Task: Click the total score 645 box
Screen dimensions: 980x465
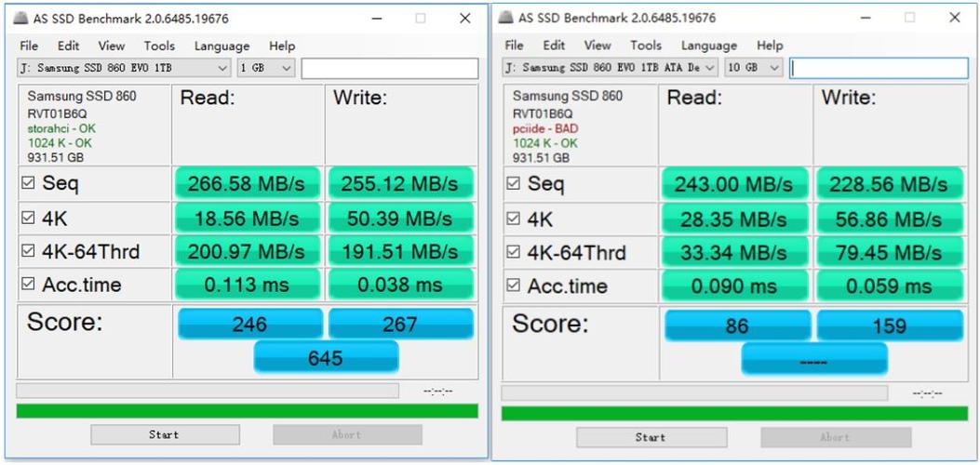Action: tap(326, 358)
